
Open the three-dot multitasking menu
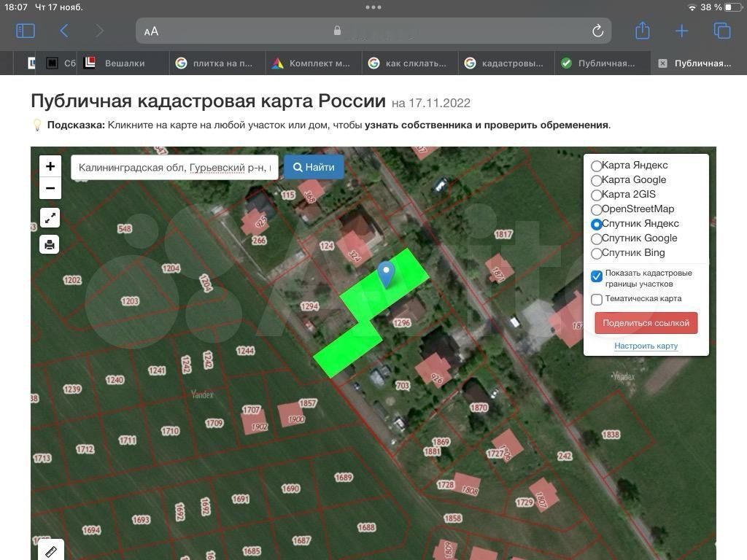(x=373, y=7)
